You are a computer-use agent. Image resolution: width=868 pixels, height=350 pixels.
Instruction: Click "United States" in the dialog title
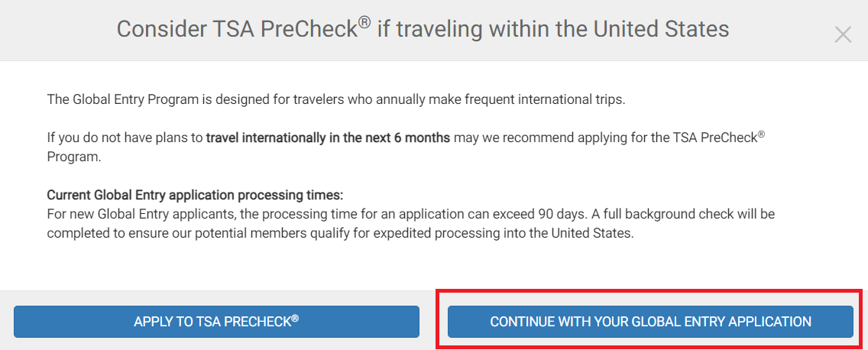[662, 29]
